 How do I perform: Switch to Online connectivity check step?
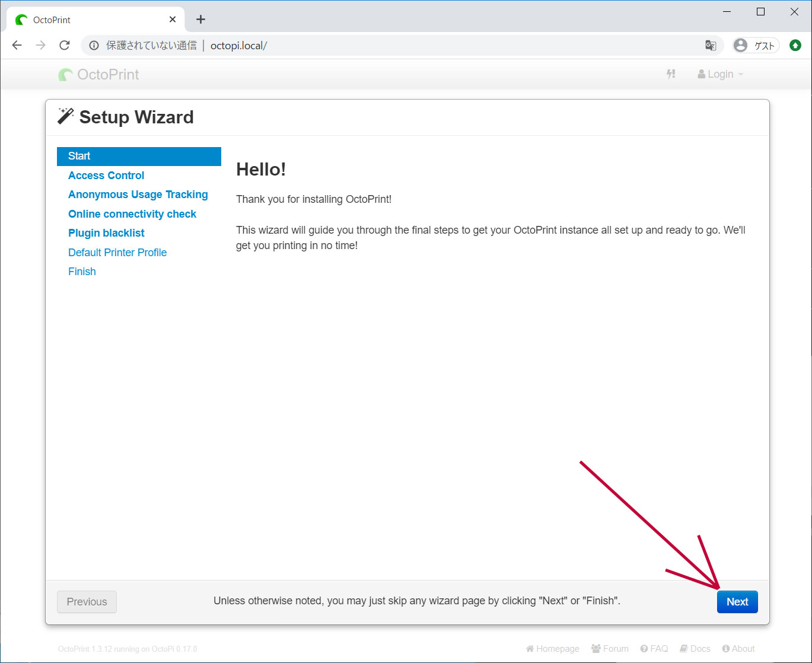click(x=132, y=214)
